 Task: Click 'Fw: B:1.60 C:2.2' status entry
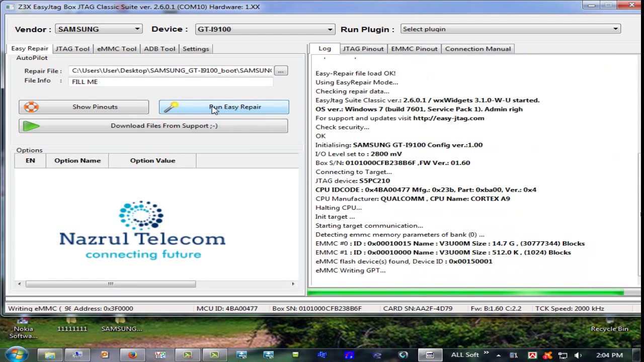pyautogui.click(x=496, y=308)
